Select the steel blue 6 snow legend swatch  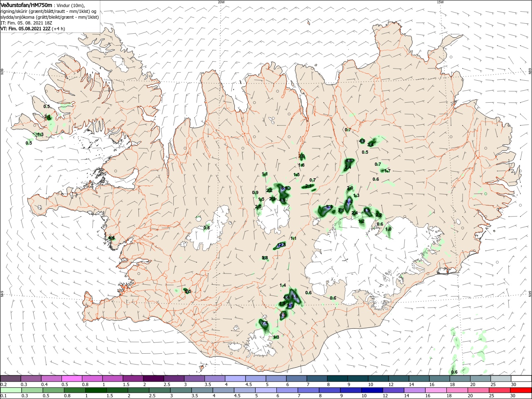point(296,378)
